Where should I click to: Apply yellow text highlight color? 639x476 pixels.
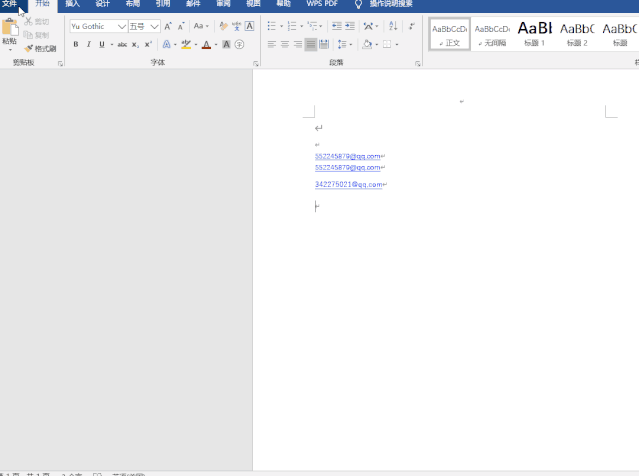186,44
